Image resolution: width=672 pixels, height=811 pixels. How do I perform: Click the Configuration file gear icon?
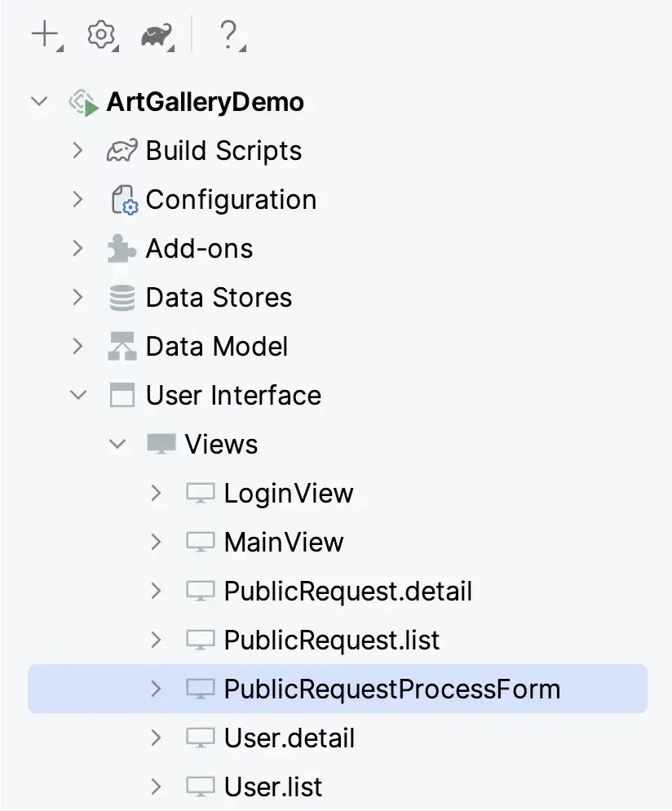(123, 200)
